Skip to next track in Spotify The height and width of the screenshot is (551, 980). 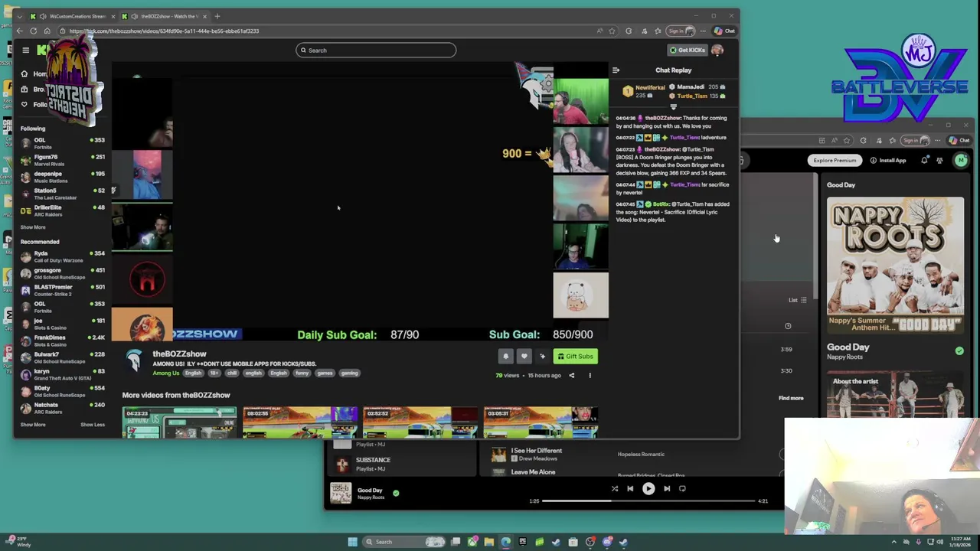[667, 488]
